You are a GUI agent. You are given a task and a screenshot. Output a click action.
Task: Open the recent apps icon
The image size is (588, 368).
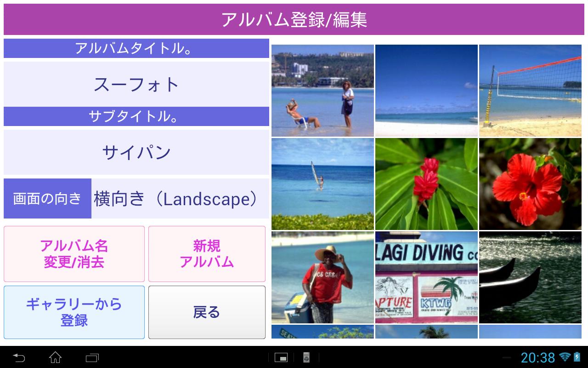[92, 357]
